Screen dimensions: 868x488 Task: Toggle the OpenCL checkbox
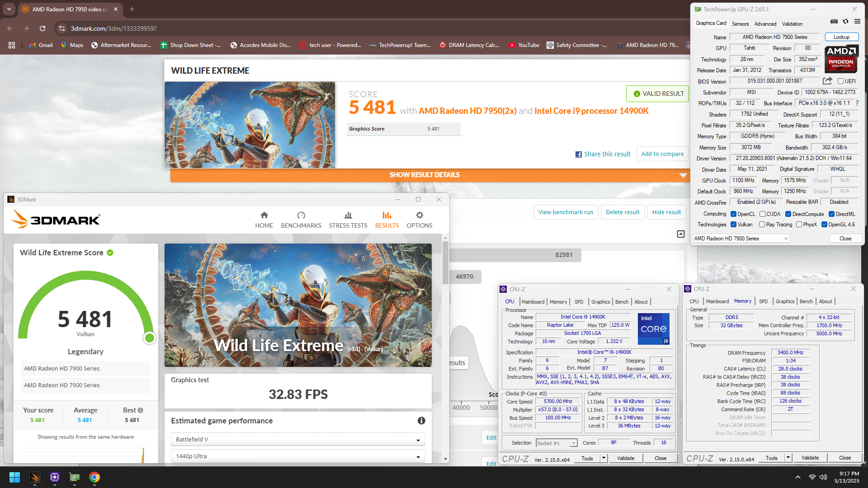[734, 214]
